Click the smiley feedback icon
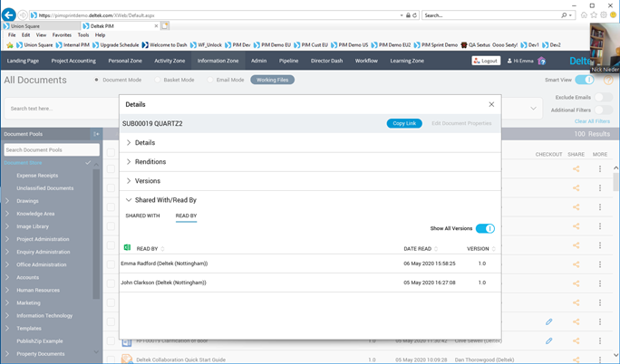The image size is (620, 364). click(614, 15)
